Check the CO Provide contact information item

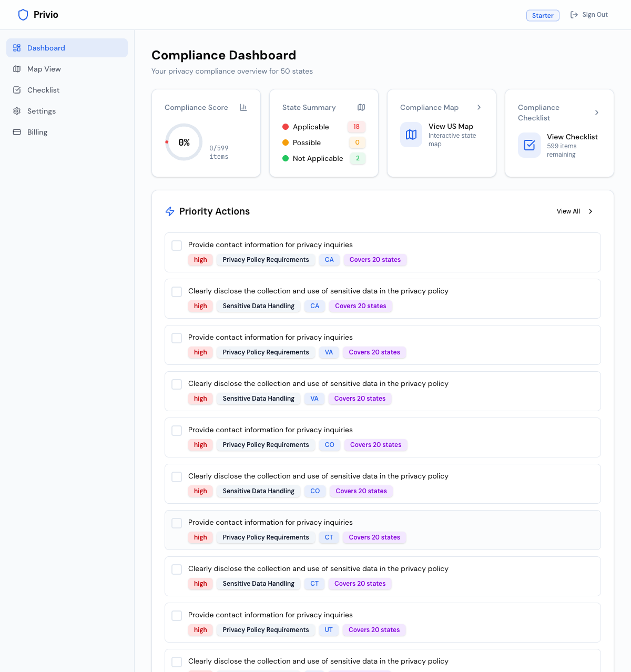click(x=177, y=431)
